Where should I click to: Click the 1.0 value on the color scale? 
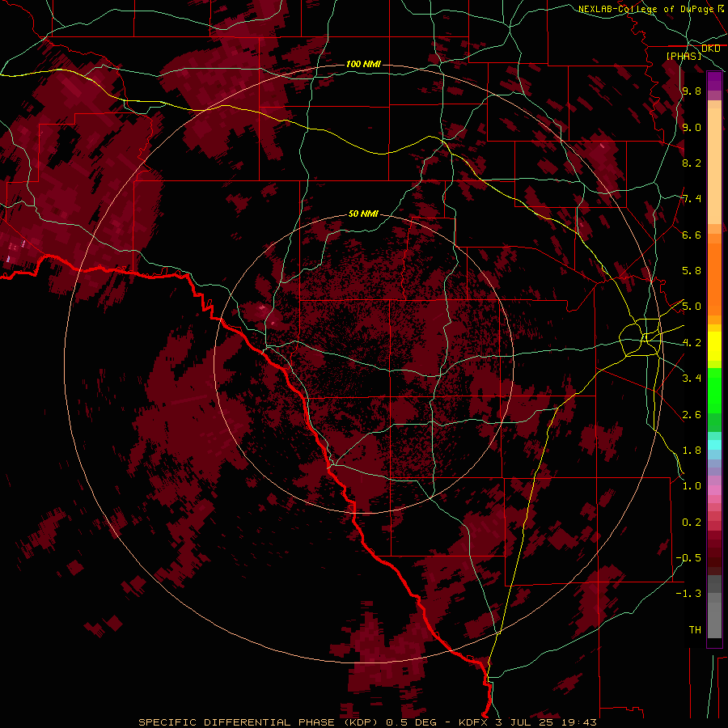[x=692, y=486]
